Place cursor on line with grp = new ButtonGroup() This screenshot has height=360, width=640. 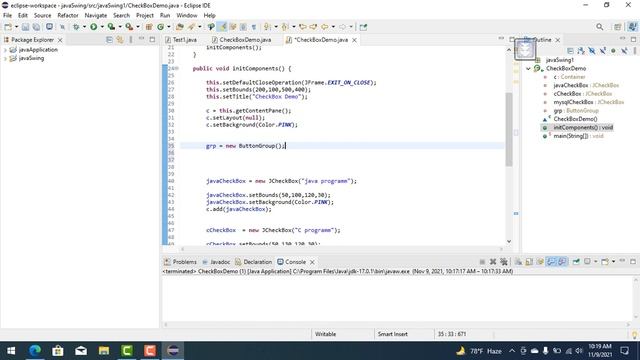click(x=342, y=146)
